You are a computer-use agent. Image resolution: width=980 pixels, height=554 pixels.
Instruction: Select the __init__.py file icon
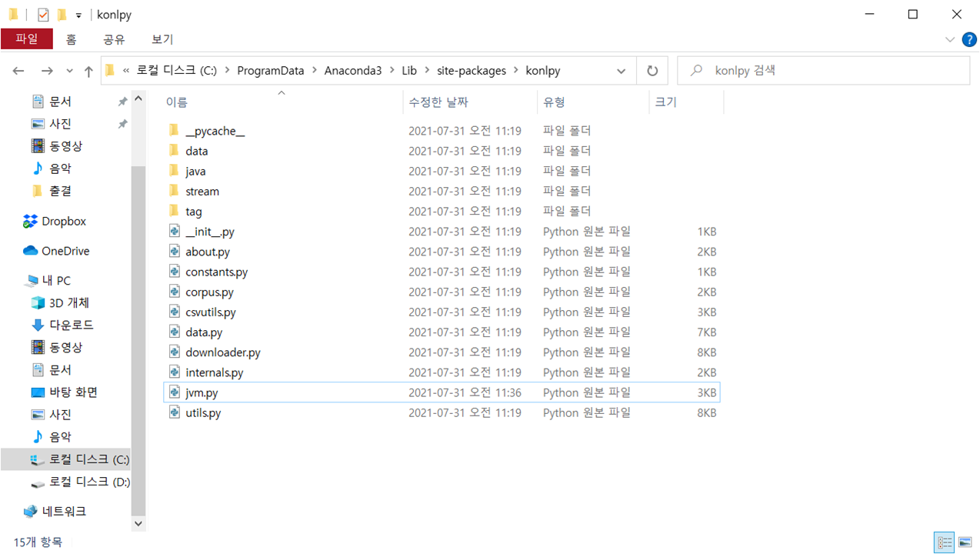(175, 231)
